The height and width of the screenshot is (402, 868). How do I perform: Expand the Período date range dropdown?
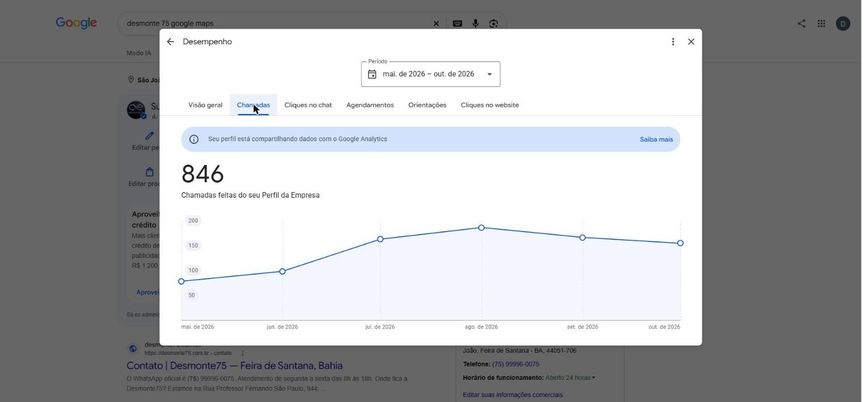click(x=489, y=74)
